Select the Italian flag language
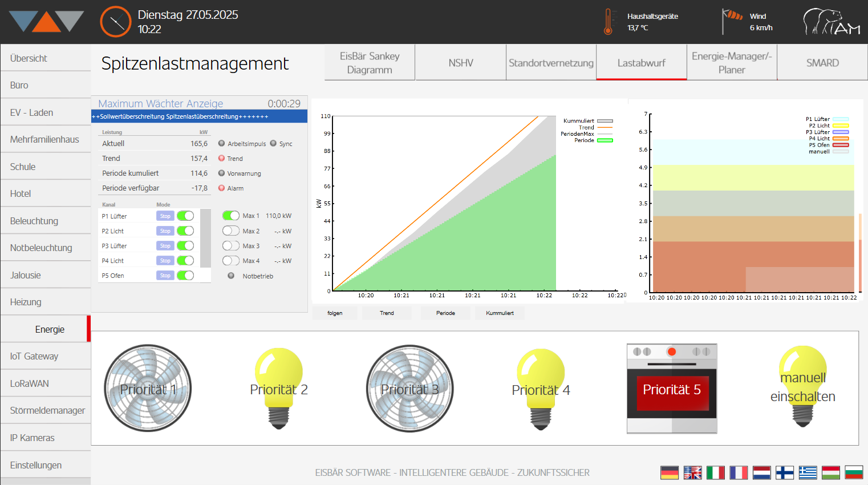 (716, 472)
